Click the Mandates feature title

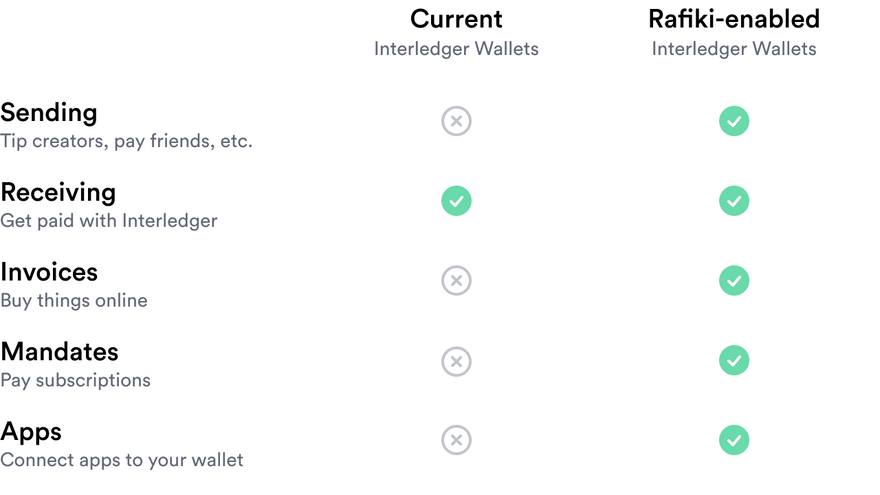pos(59,352)
